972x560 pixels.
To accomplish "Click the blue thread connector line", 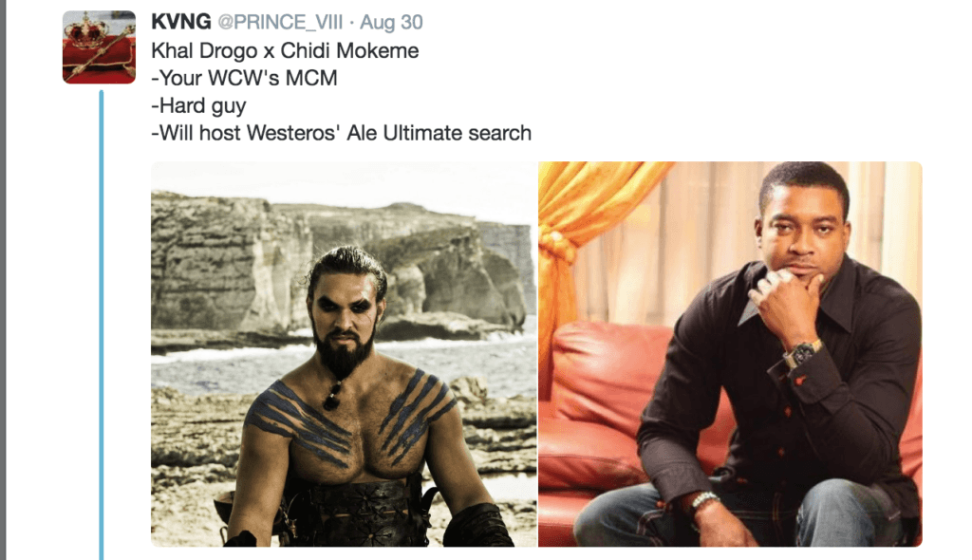I will pyautogui.click(x=101, y=325).
